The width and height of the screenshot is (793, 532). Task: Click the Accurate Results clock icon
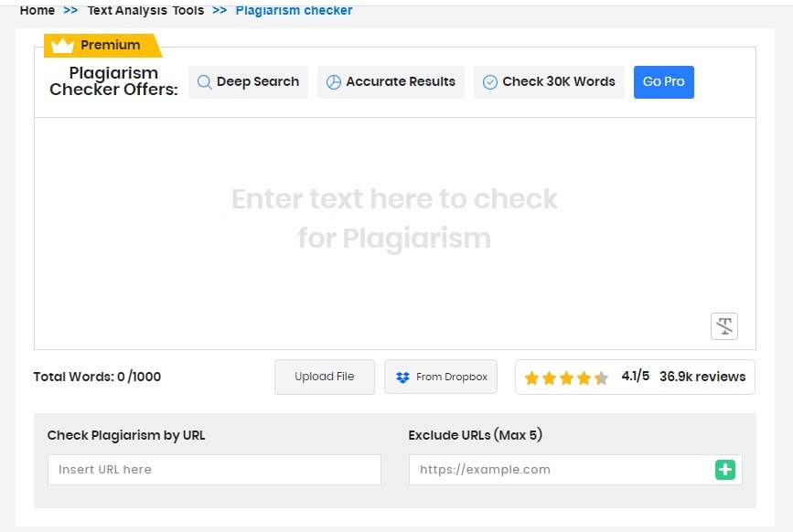coord(335,82)
